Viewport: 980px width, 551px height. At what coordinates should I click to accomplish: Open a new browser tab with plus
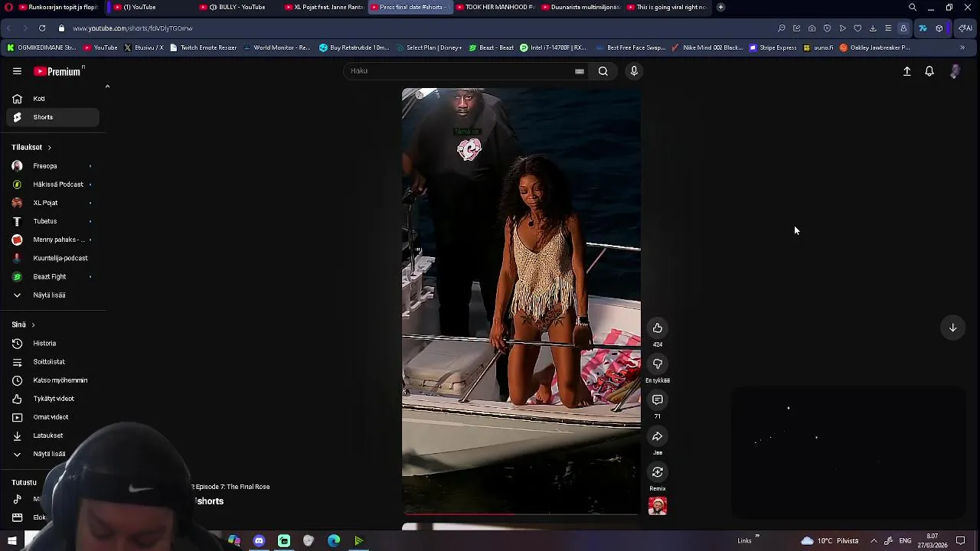coord(720,7)
